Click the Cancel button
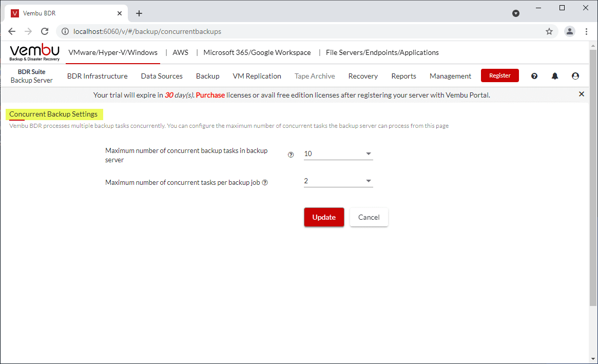 (369, 217)
